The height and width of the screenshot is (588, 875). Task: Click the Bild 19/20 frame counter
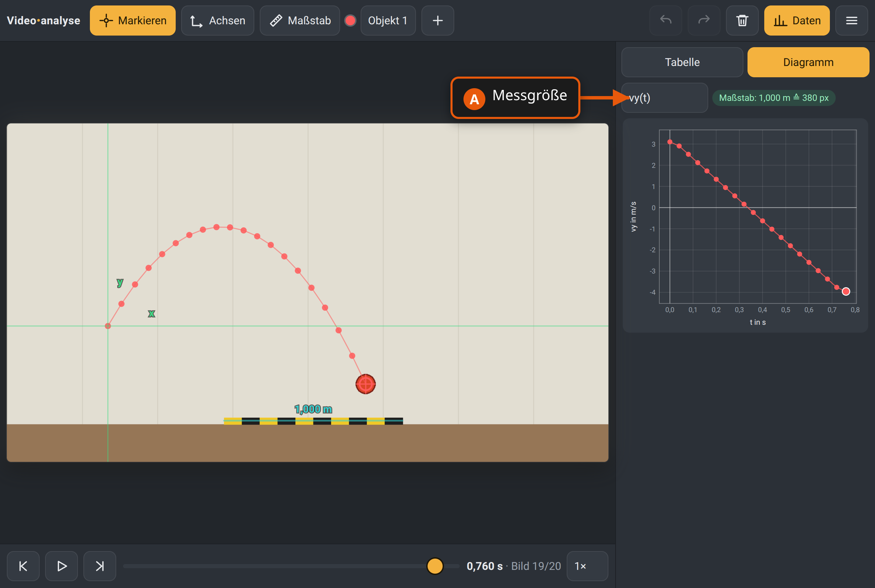pos(536,566)
